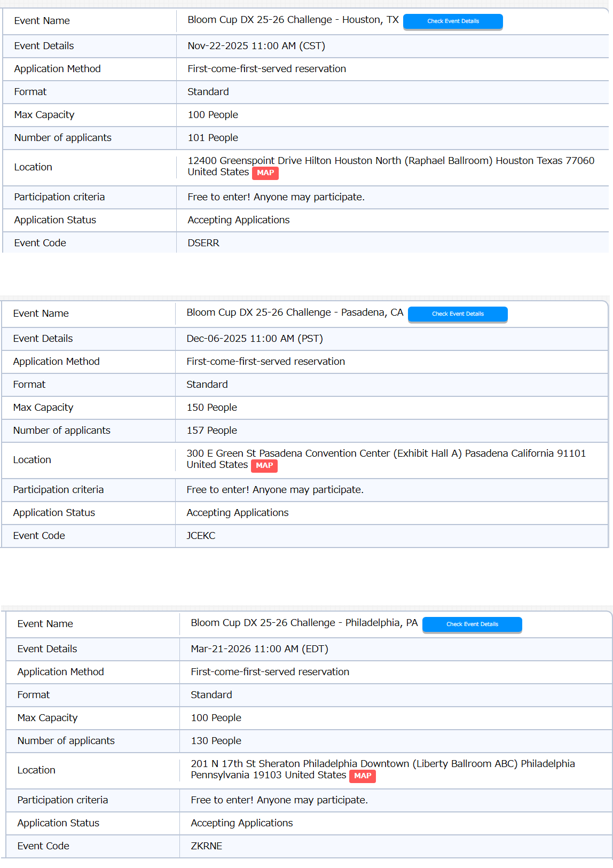Click the 157 People applicants value
613x868 pixels.
point(212,431)
